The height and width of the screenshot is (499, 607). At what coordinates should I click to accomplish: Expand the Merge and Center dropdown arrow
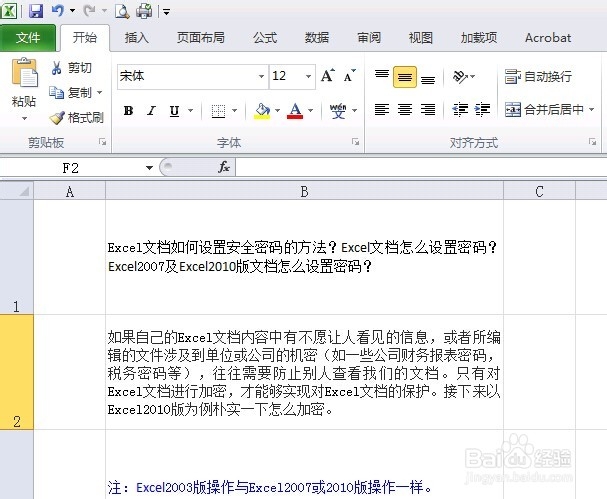coord(592,110)
